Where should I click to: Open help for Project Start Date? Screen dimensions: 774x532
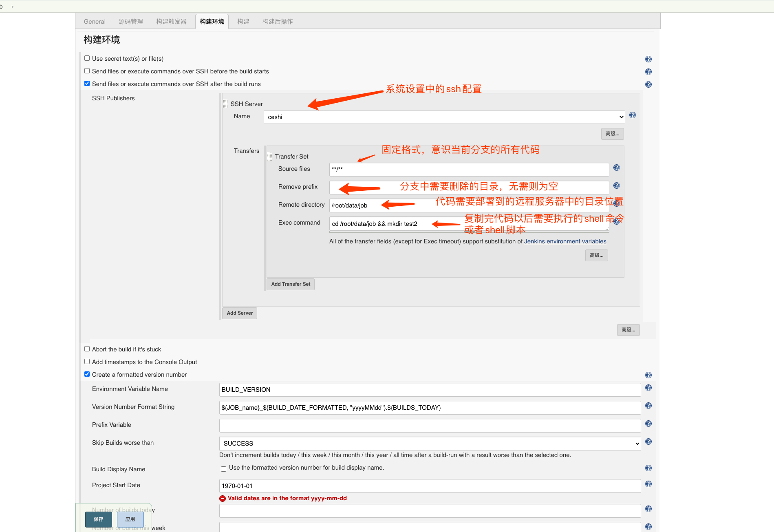648,484
